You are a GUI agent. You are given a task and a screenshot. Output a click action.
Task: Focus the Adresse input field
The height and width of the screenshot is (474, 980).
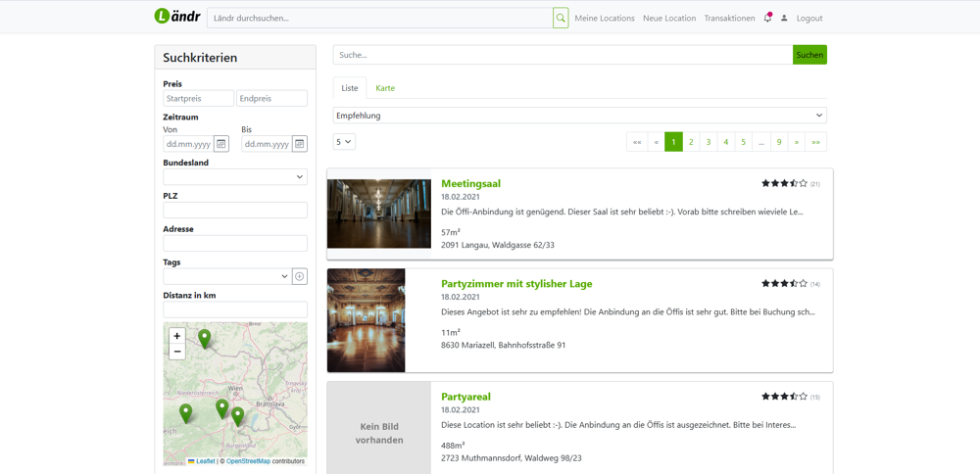point(235,243)
